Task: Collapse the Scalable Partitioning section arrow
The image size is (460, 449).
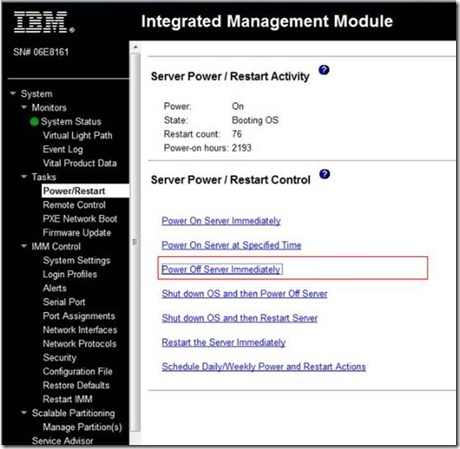Action: tap(24, 413)
